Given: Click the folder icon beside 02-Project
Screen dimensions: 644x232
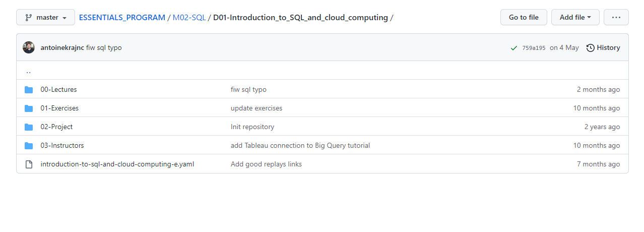Looking at the screenshot, I should coord(29,127).
